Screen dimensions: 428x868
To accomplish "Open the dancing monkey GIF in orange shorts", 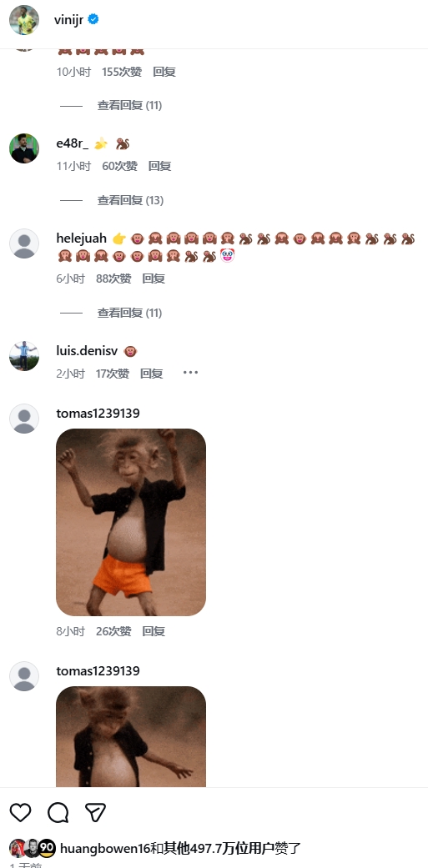I will 131,522.
